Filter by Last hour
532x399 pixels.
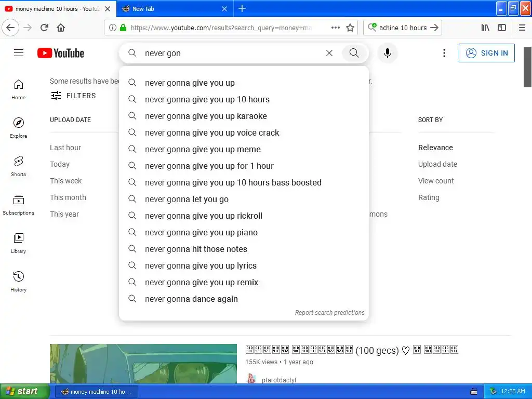coord(65,148)
